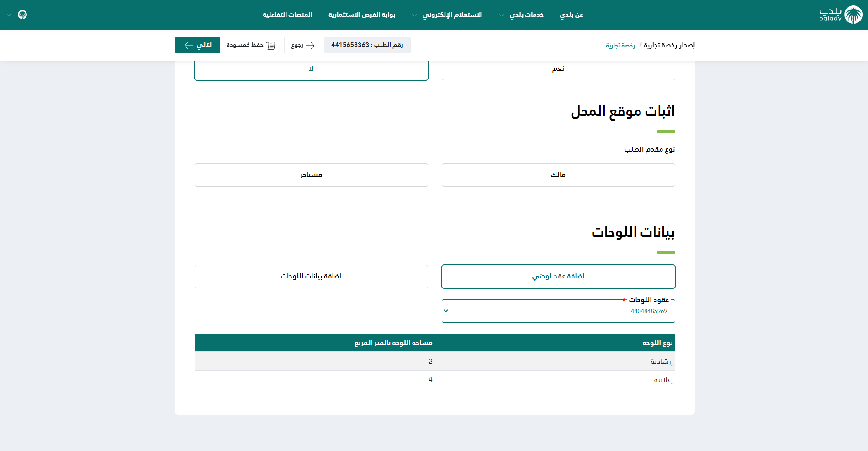Screen dimensions: 868x451
Task: Expand the خدمات بلدي menu
Action: (522, 15)
